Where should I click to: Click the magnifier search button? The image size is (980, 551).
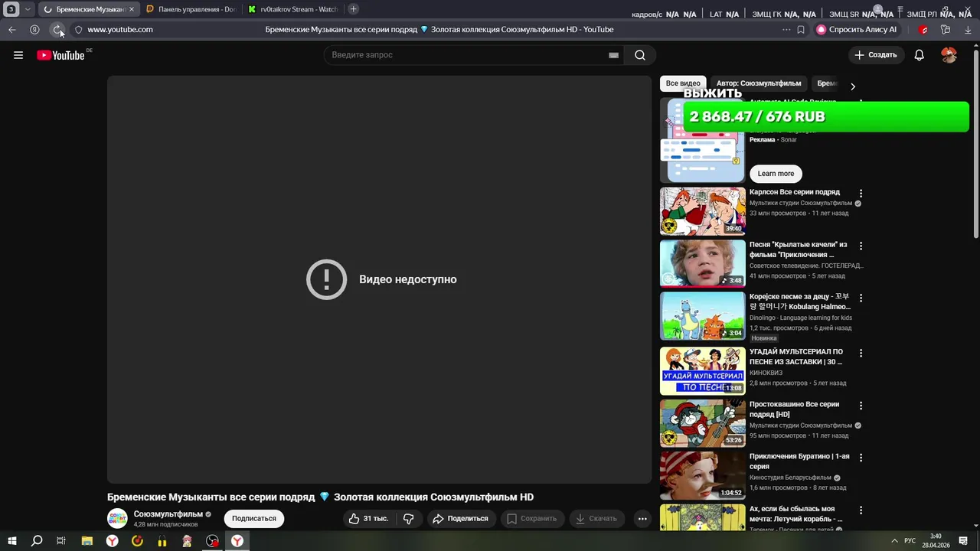pyautogui.click(x=640, y=55)
